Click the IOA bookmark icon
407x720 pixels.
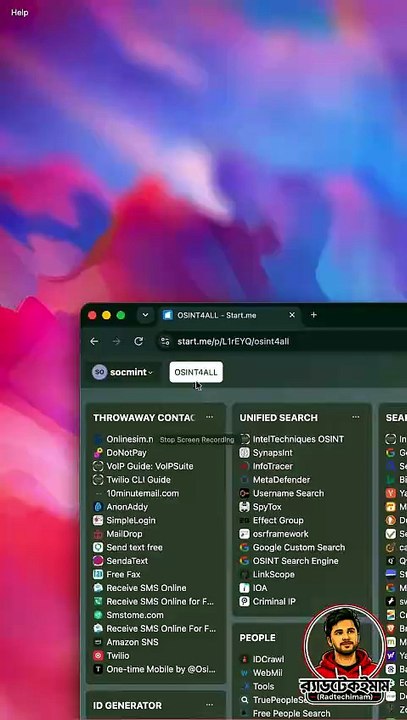click(244, 588)
